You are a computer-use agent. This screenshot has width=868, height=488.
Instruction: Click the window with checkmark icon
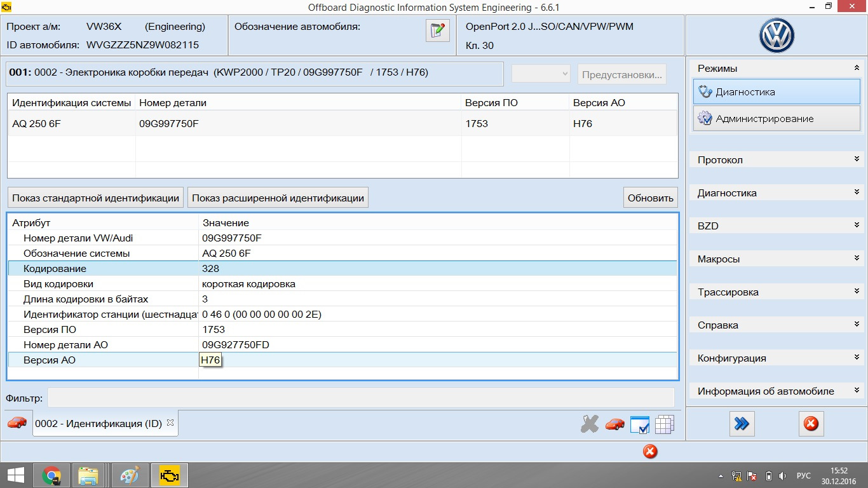[639, 424]
